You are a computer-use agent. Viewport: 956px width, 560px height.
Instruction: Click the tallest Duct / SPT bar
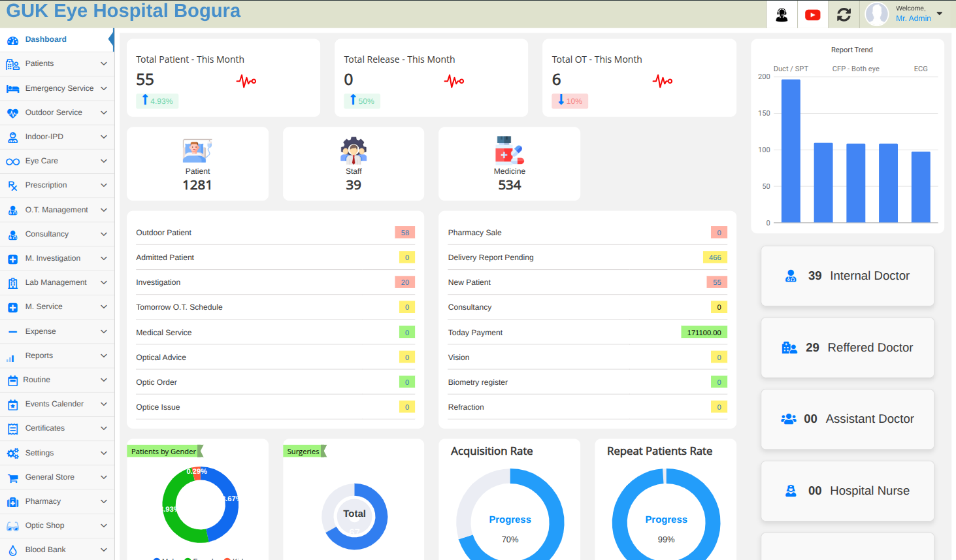pos(791,151)
